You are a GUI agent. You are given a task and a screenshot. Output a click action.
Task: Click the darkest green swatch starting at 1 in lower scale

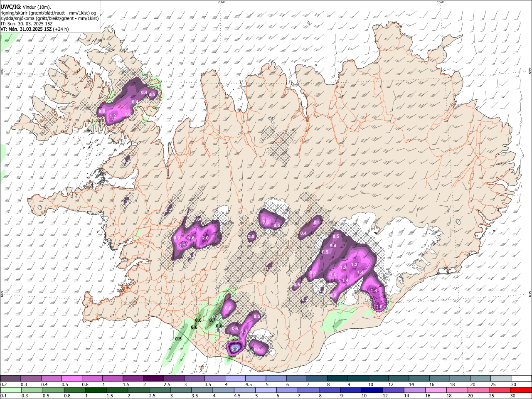pyautogui.click(x=96, y=390)
